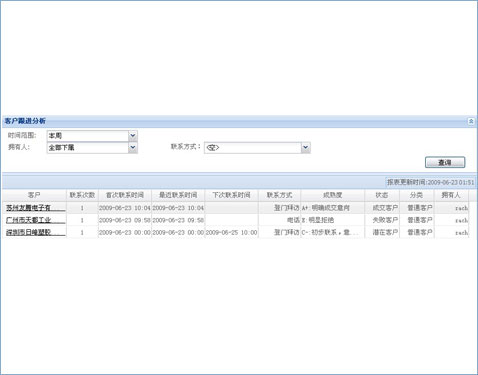Sort by the 最近联系时间 column header

pos(178,195)
